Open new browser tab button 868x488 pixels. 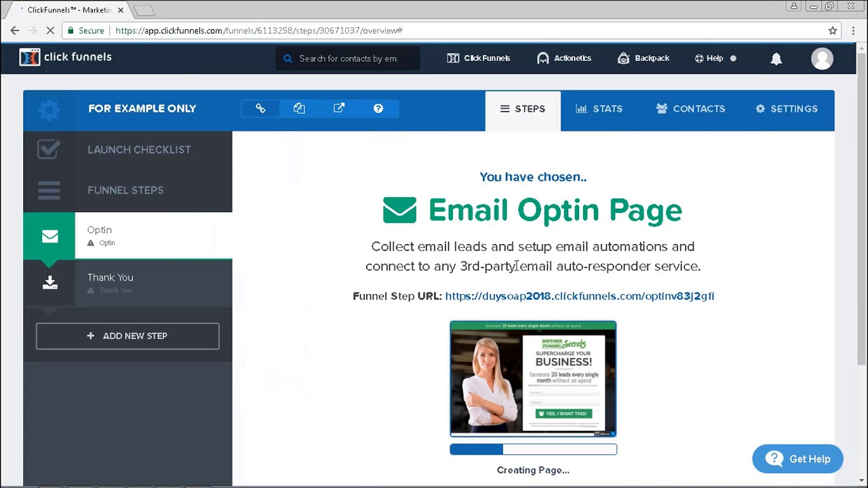pyautogui.click(x=144, y=10)
